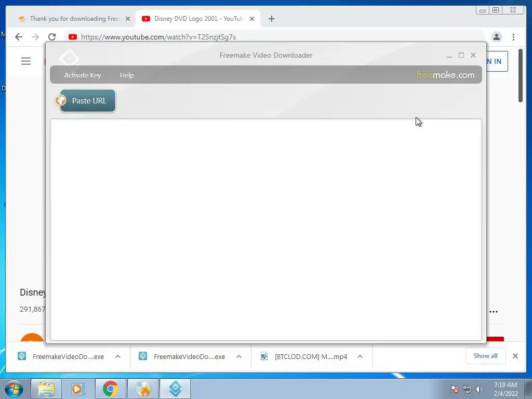Restore down the Chrome browser window
This screenshot has width=532, height=399.
click(496, 10)
